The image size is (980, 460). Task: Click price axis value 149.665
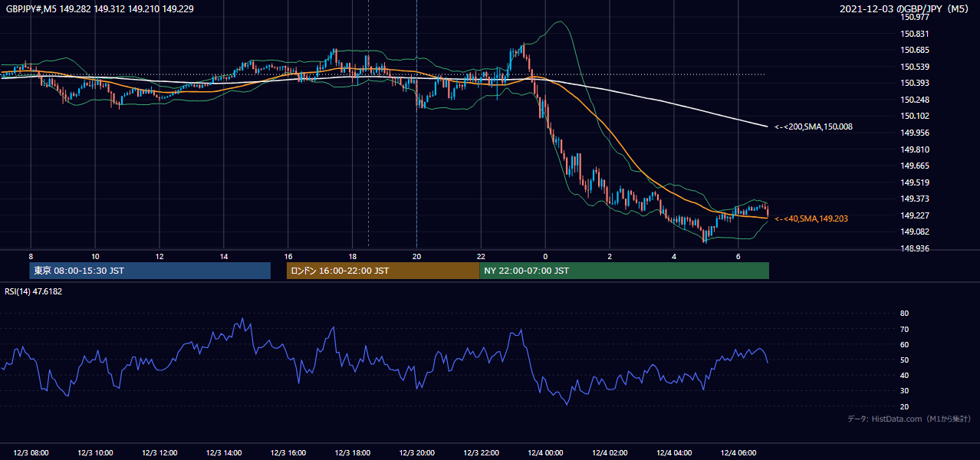point(916,166)
